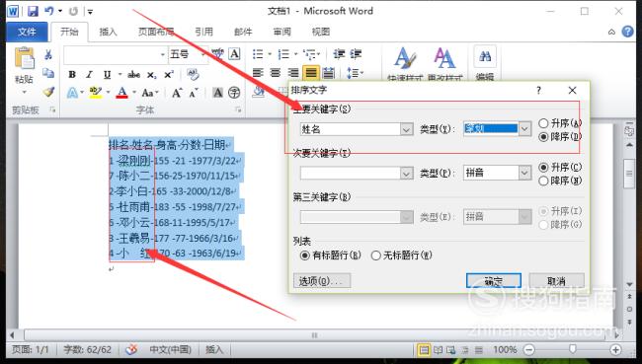Apply subscript formatting
The image size is (642, 364).
click(151, 75)
